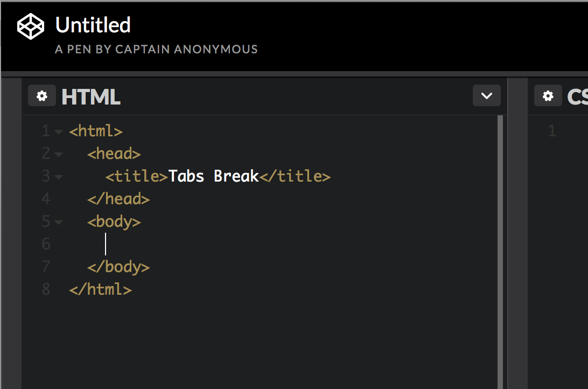
Task: Collapse the title fold arrow on line 3
Action: (59, 177)
